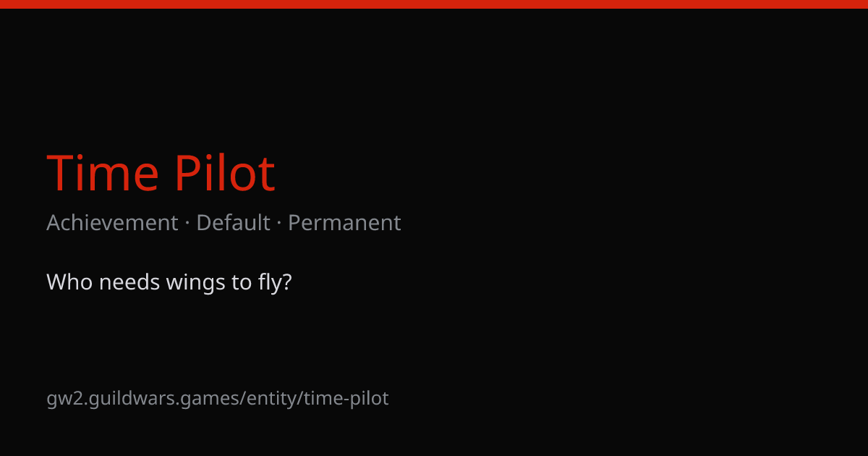Click the red accent bar at the top
868x456 pixels.
[x=434, y=4]
